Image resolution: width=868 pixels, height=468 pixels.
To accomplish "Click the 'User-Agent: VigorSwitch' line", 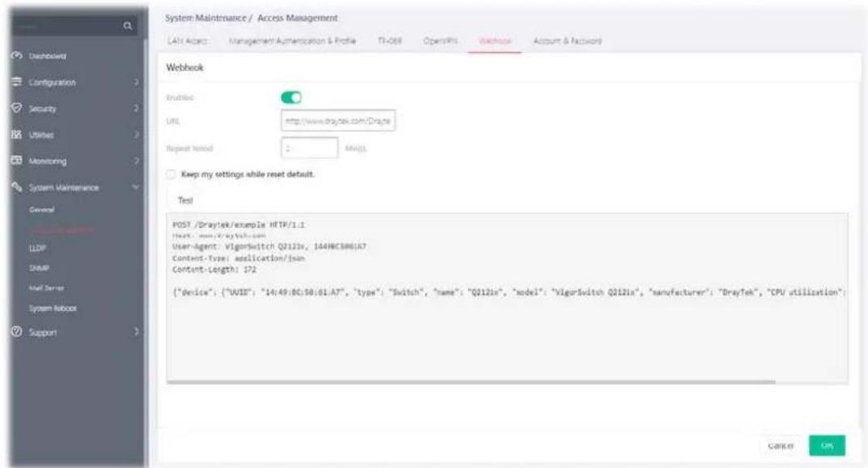I will click(269, 246).
